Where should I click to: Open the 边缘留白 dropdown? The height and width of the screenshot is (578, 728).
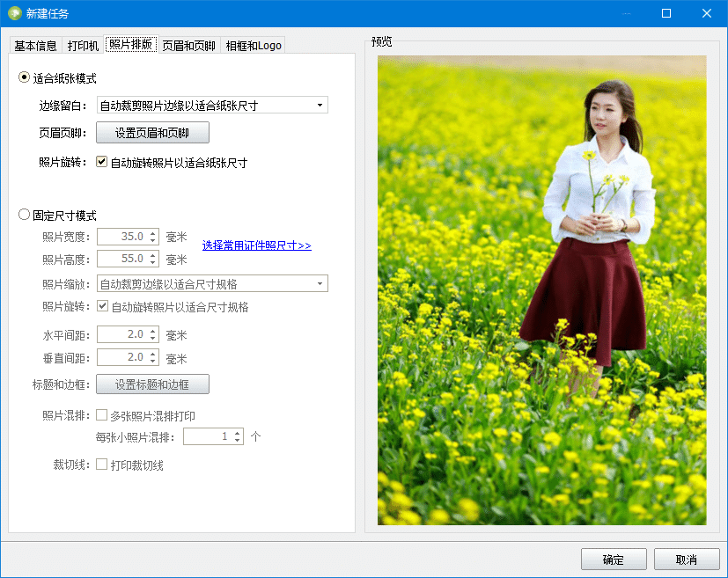320,105
